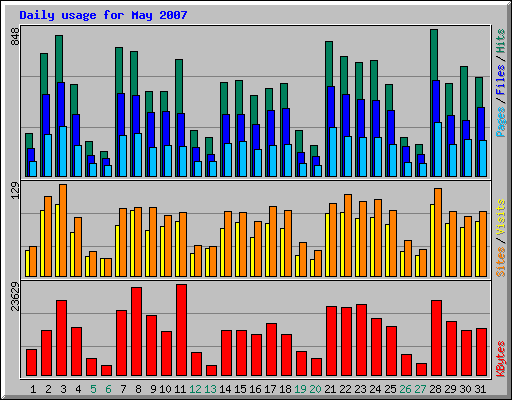Click day 1 on the x-axis
The width and height of the screenshot is (512, 400).
(33, 389)
